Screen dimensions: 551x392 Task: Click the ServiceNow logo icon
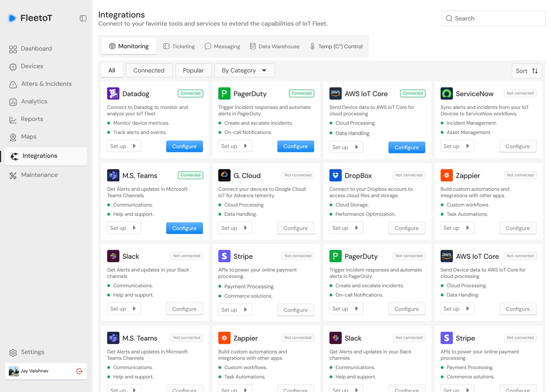446,93
